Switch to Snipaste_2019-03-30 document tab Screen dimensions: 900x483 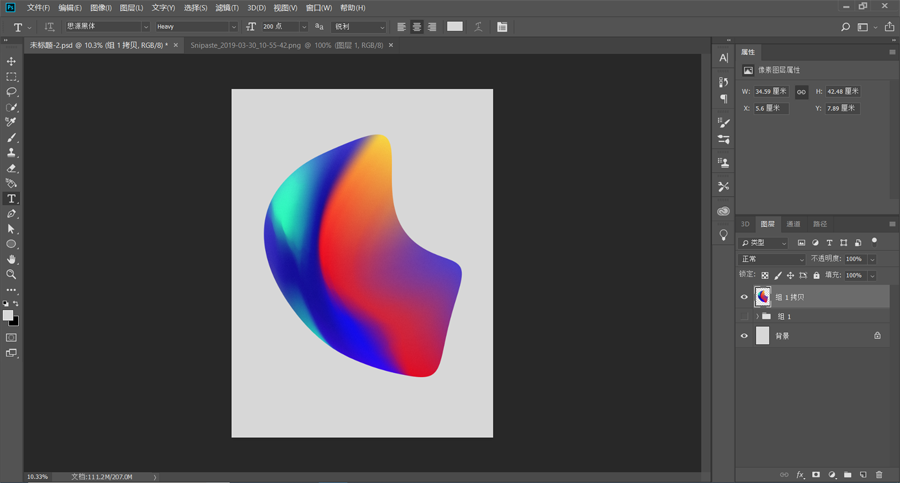(287, 45)
